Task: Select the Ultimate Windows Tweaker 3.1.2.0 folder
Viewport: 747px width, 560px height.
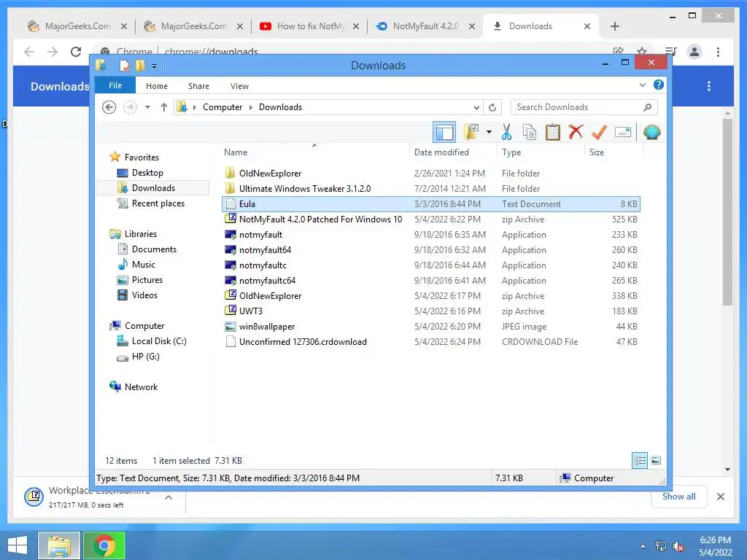Action: click(x=430, y=189)
